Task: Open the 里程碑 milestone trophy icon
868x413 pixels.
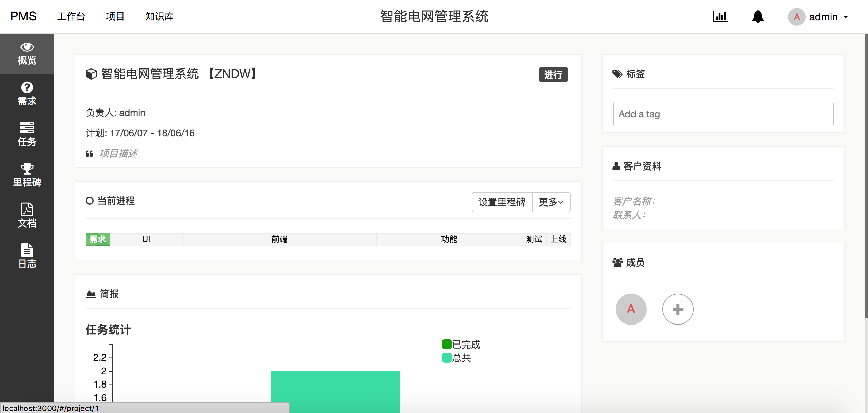Action: [x=27, y=169]
